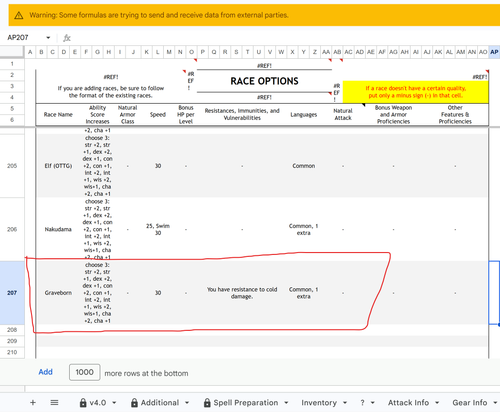This screenshot has width=500, height=412.
Task: Open the Gear Info tab dropdown arrow
Action: coord(495,403)
